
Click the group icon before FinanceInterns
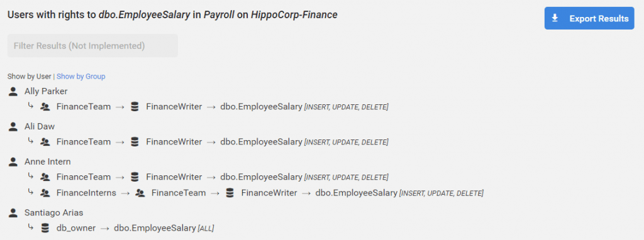pos(45,193)
